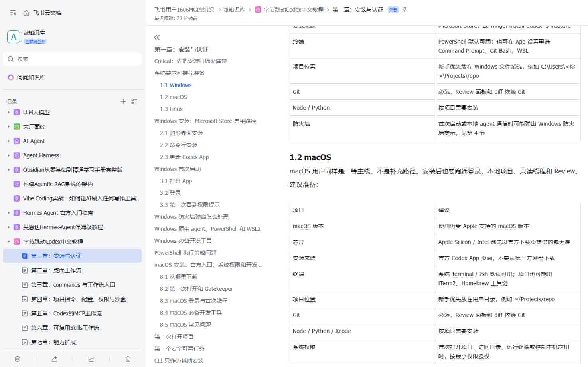Expand the 吴恩达Hermes-Agent保姆级教程 node
This screenshot has width=588, height=367.
click(x=9, y=227)
